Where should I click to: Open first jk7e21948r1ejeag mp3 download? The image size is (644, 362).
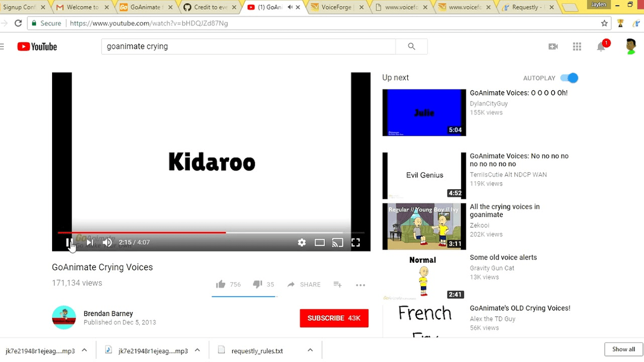(39, 351)
